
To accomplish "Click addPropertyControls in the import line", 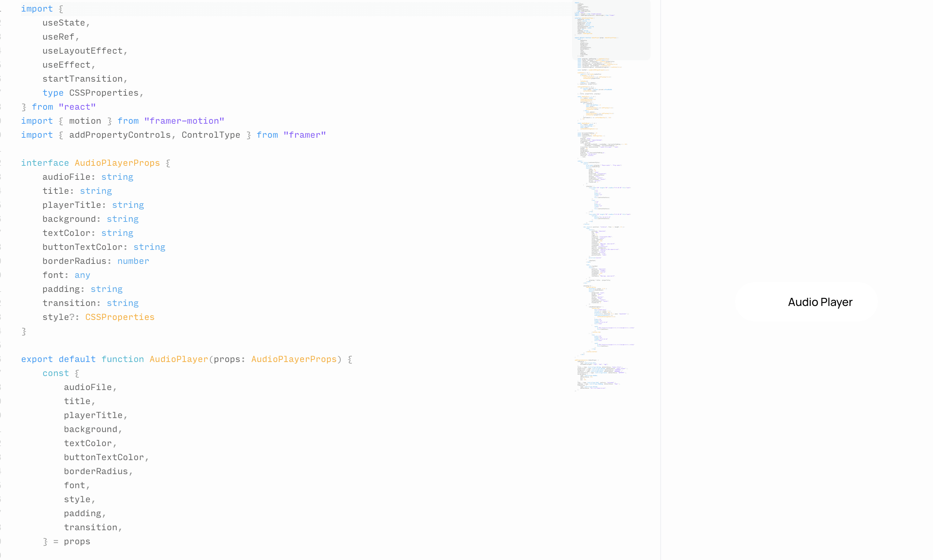I will 120,135.
